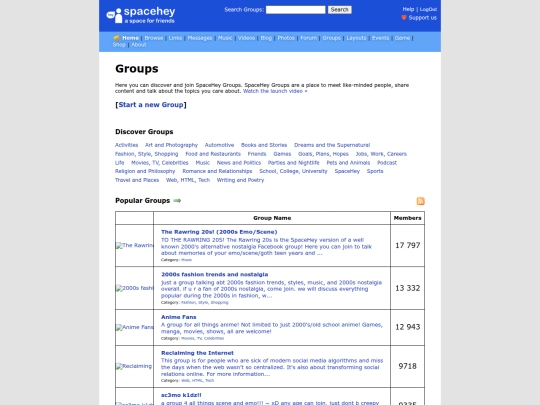Open Groups in navigation bar
Screen dimensions: 540x405
pos(331,38)
